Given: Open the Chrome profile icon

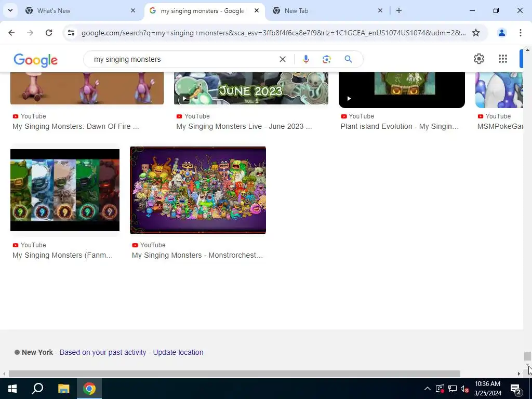Looking at the screenshot, I should [x=501, y=33].
